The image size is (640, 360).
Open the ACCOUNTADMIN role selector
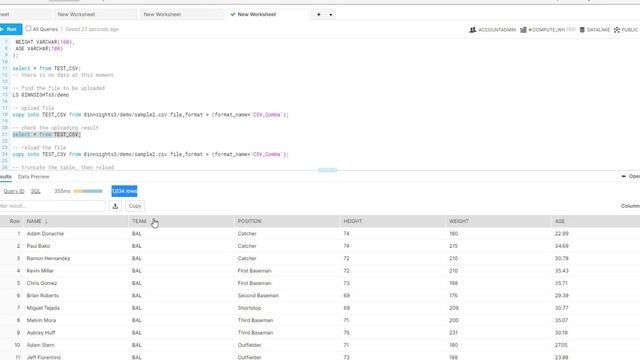click(493, 30)
